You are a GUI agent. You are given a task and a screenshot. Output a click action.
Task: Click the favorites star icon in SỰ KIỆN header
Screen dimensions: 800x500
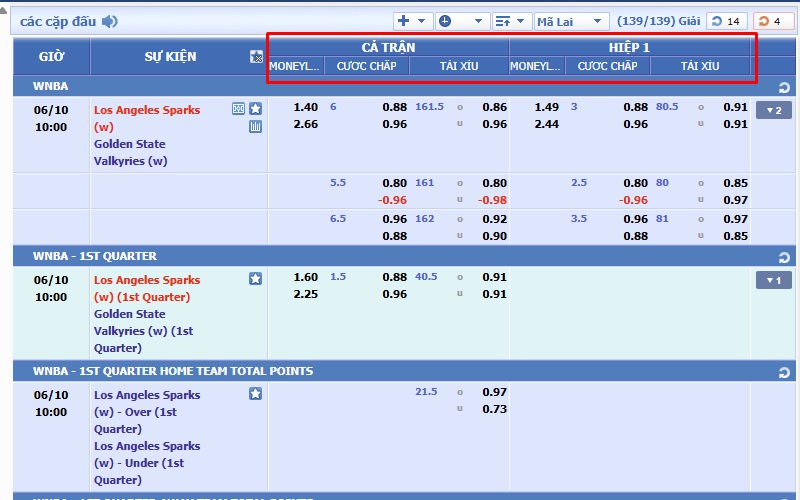[256, 57]
